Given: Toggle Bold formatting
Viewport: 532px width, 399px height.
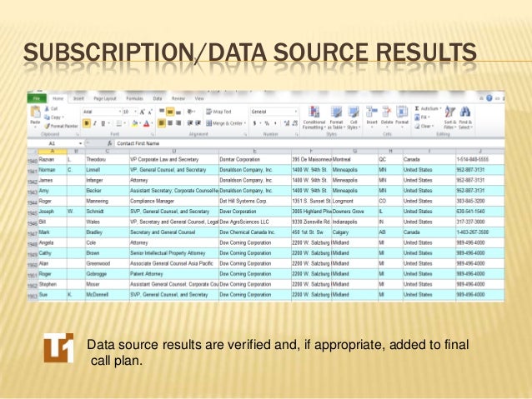Looking at the screenshot, I should click(87, 123).
